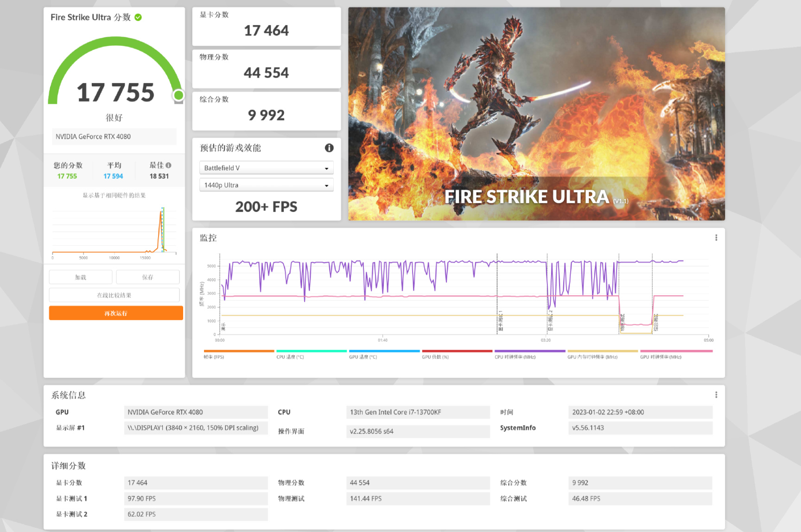Open the three-dot menu in the 系统信息 panel
This screenshot has height=532, width=801.
point(716,395)
